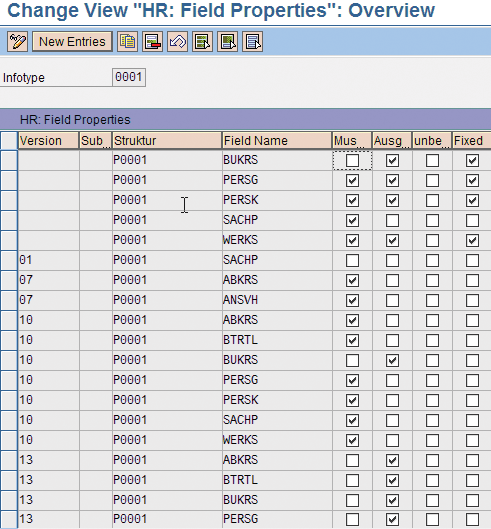This screenshot has height=529, width=491.
Task: Click the Display/Change pencil toggle icon
Action: [x=18, y=42]
